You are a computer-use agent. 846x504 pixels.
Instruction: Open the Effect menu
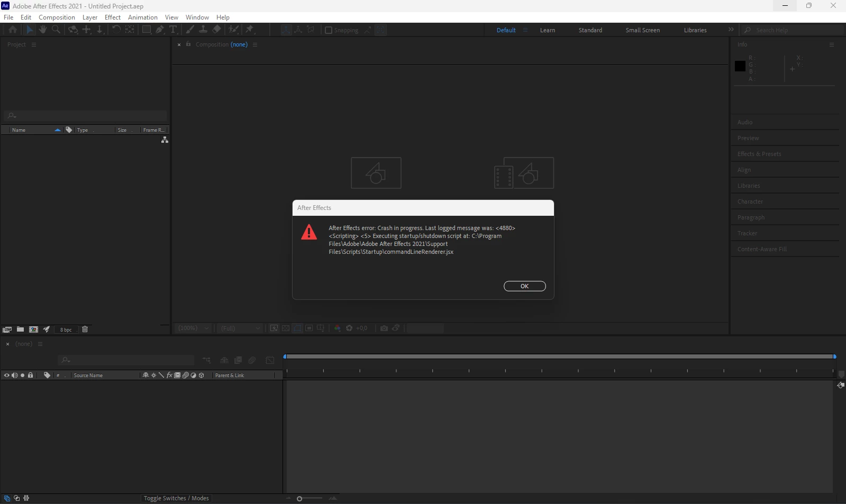click(113, 17)
